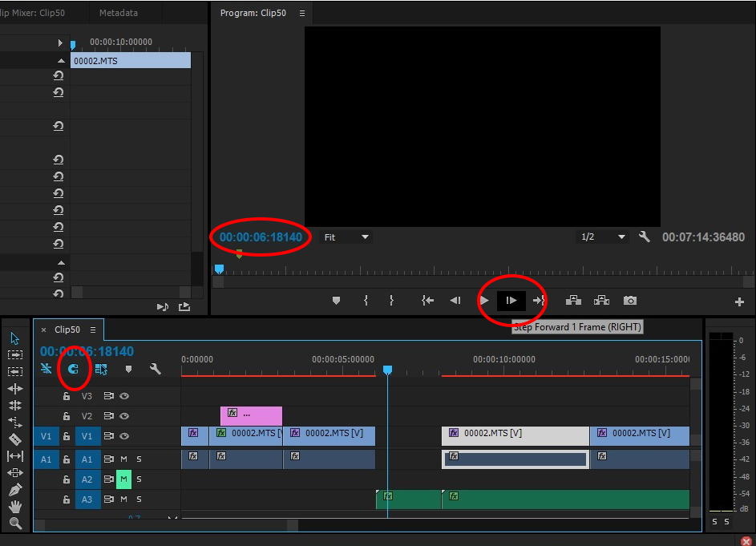Switch to the Metadata tab
The width and height of the screenshot is (756, 546).
tap(118, 13)
